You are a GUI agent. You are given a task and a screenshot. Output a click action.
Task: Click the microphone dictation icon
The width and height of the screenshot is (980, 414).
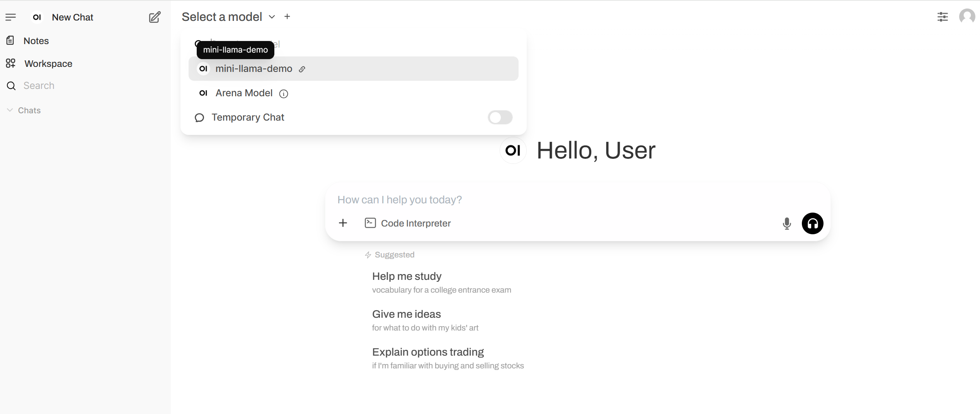(x=786, y=223)
